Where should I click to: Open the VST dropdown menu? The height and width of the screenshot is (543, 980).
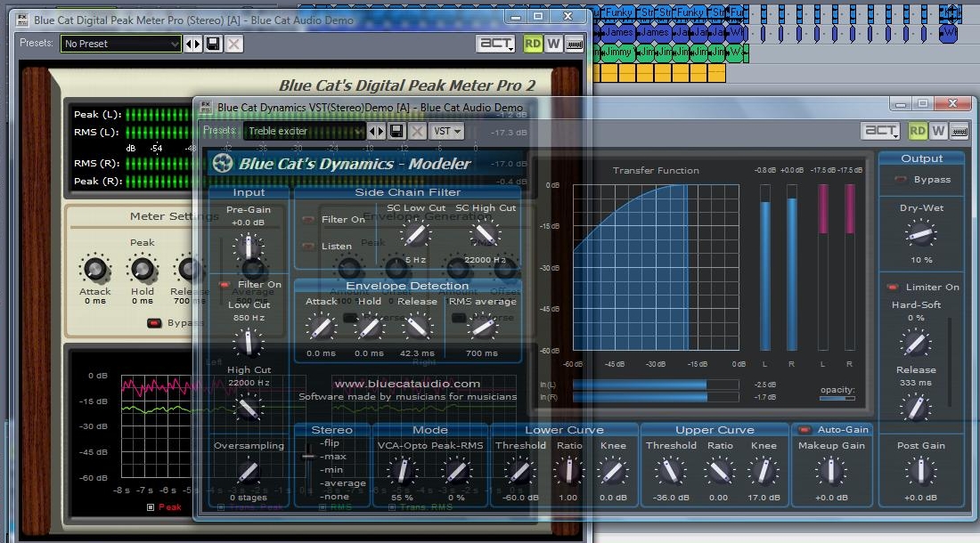(x=447, y=131)
